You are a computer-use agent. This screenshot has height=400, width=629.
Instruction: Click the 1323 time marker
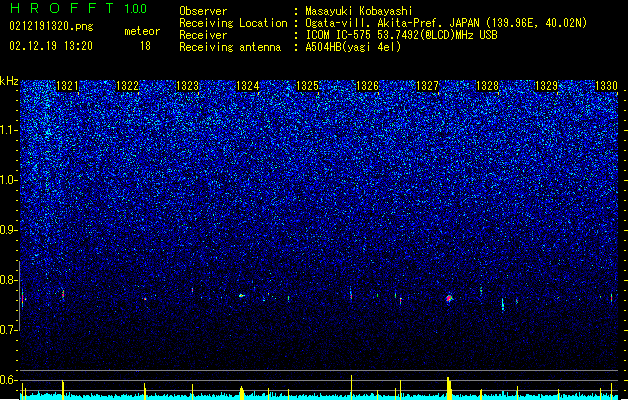187,86
